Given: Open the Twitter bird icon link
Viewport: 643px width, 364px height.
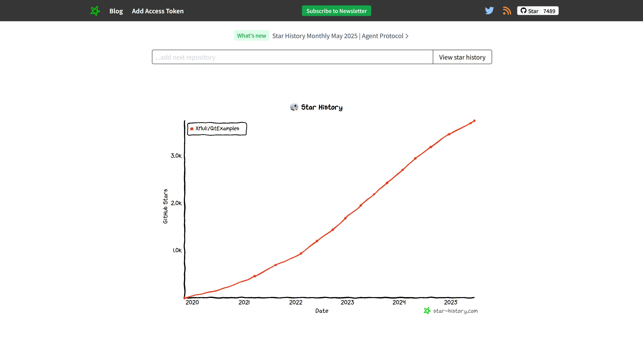Looking at the screenshot, I should click(489, 11).
